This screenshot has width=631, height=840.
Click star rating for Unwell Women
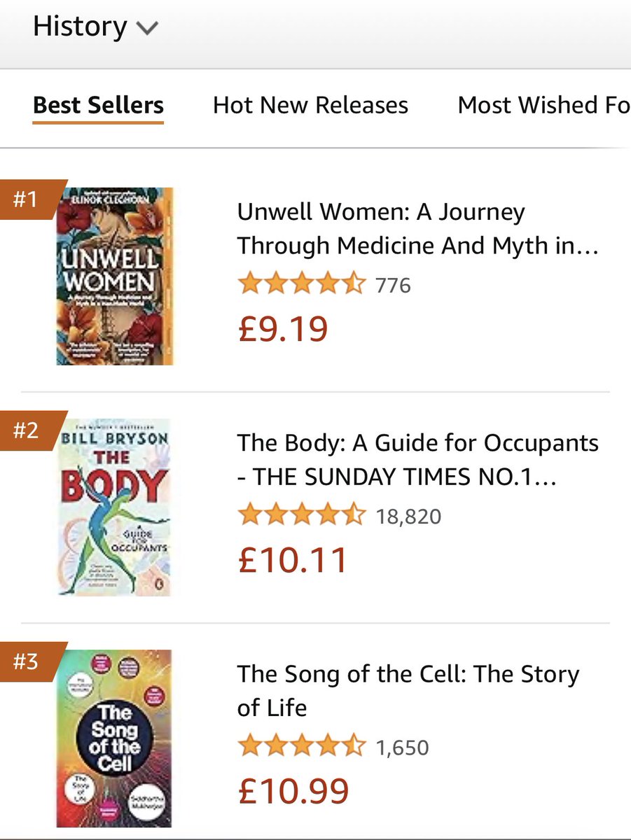click(302, 285)
